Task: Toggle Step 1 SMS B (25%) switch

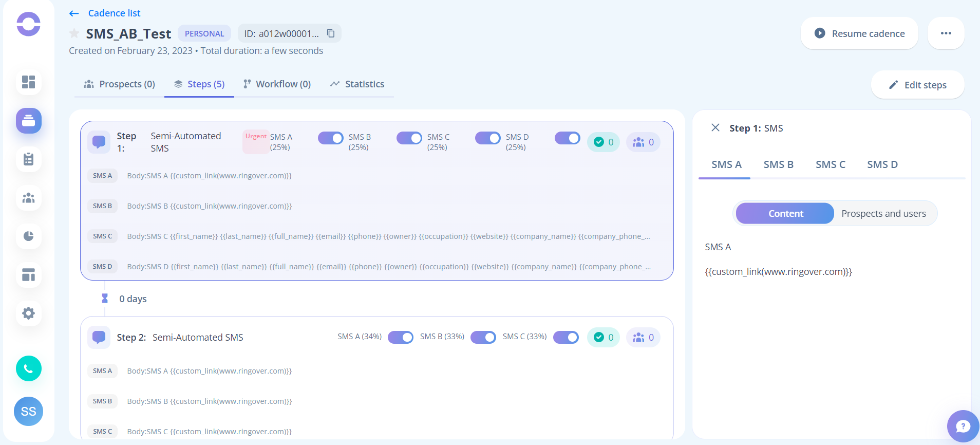Action: [x=409, y=138]
